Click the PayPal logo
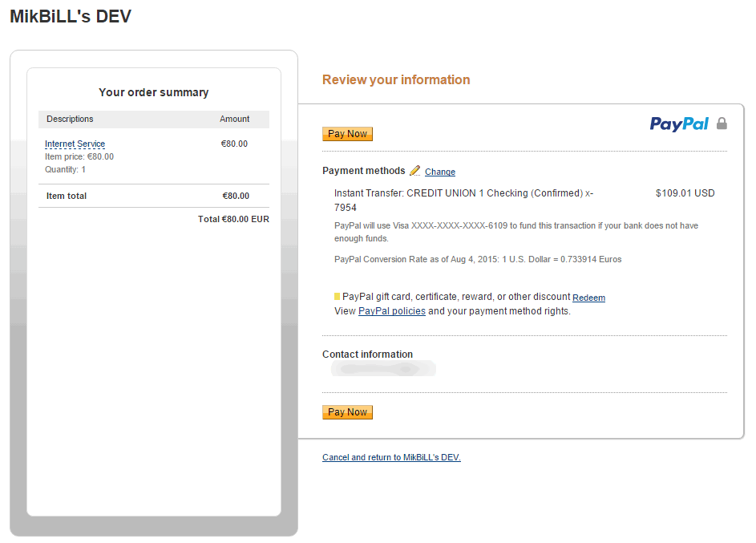 (x=678, y=124)
